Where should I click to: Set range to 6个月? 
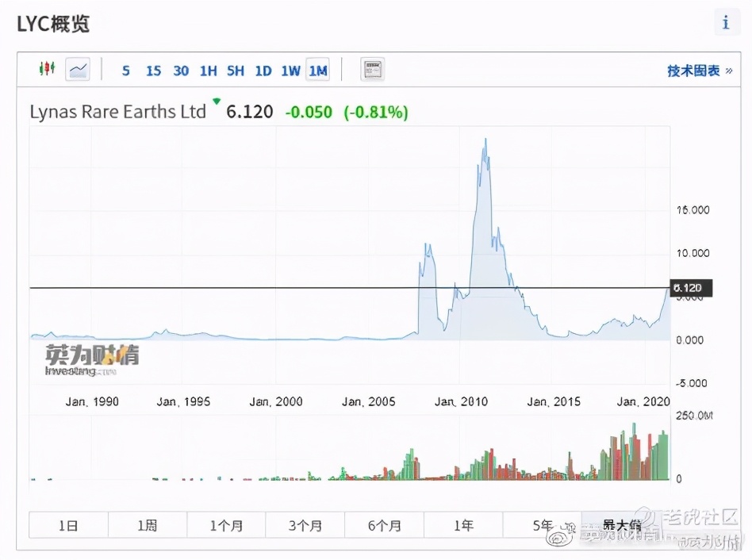coord(384,525)
